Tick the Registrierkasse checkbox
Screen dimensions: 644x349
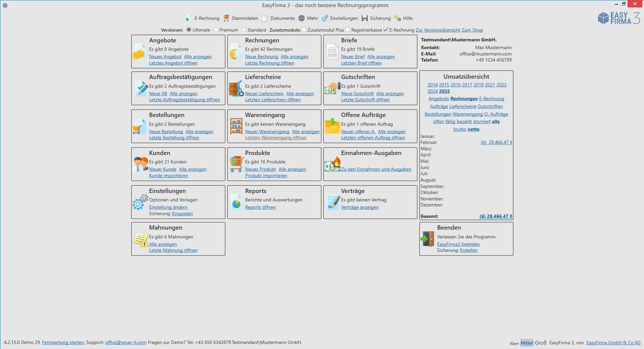[348, 30]
